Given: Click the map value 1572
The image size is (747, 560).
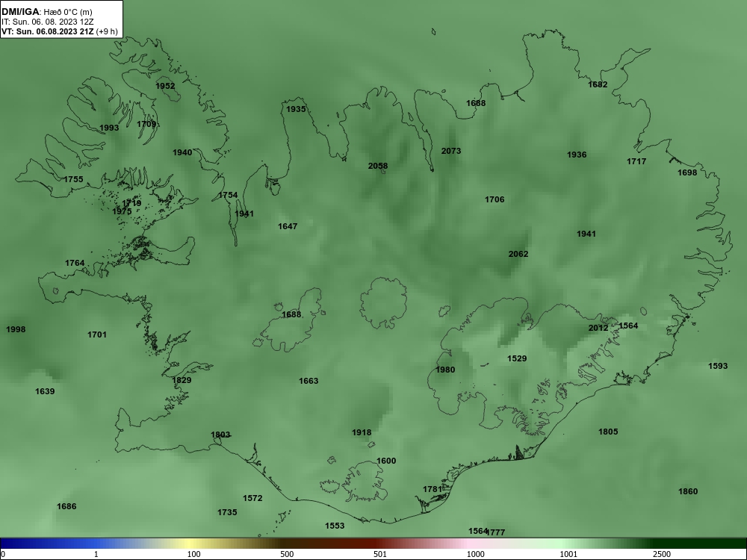Looking at the screenshot, I should (252, 498).
